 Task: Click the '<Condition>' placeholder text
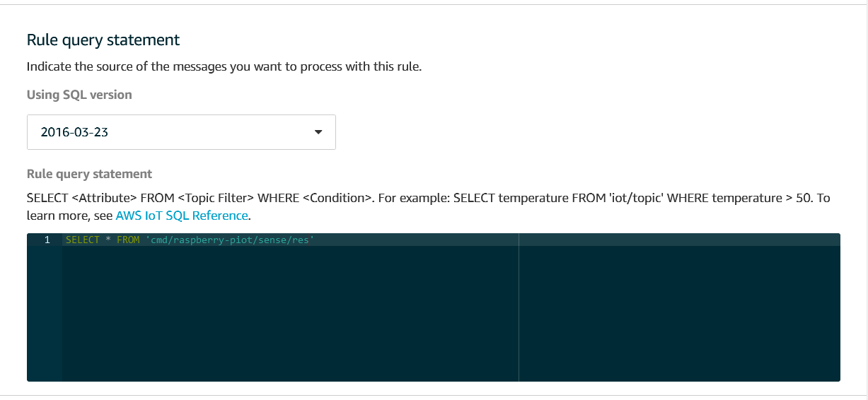coord(337,198)
